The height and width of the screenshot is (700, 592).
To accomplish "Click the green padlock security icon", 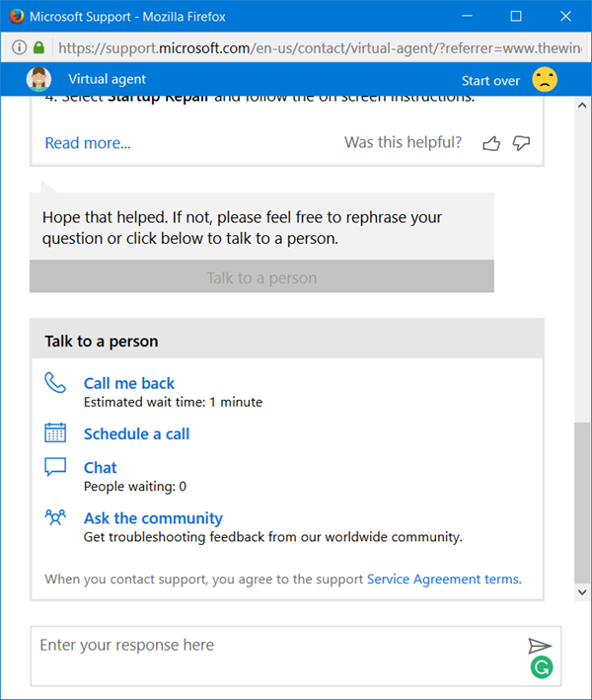I will point(39,46).
